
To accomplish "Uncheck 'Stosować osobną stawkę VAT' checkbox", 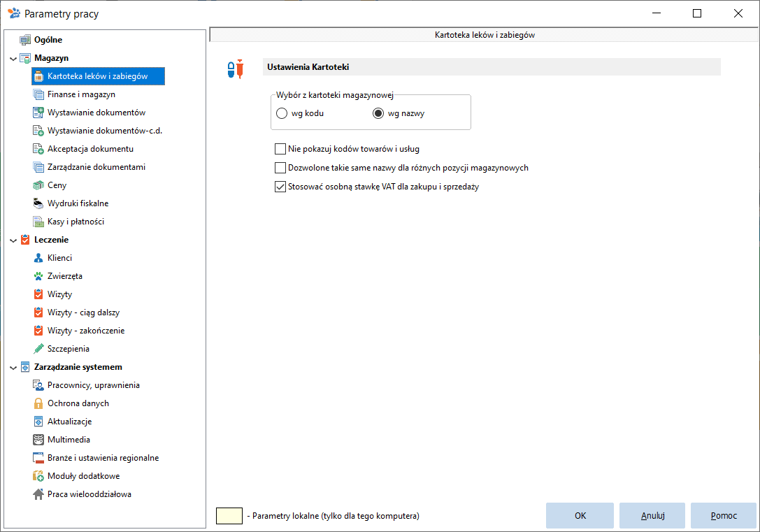I will coord(280,187).
